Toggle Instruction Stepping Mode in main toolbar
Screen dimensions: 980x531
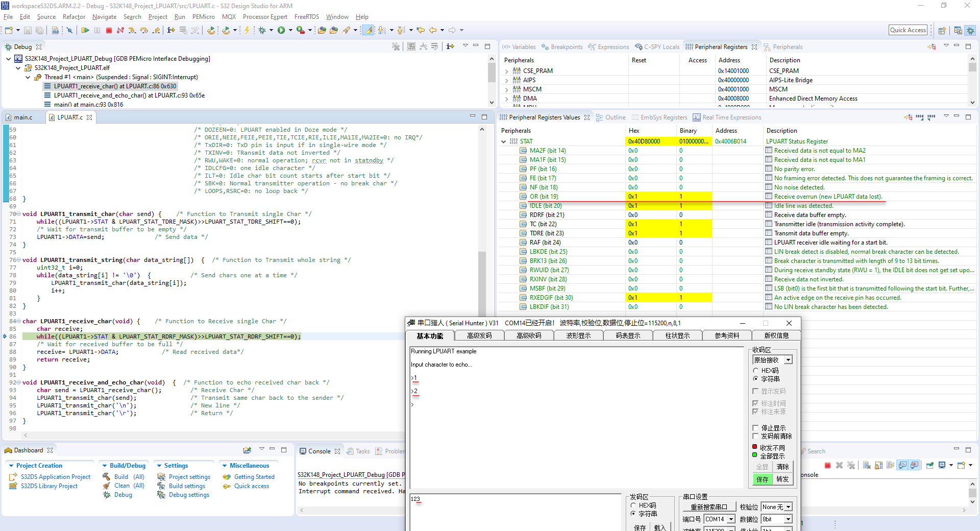(x=171, y=31)
